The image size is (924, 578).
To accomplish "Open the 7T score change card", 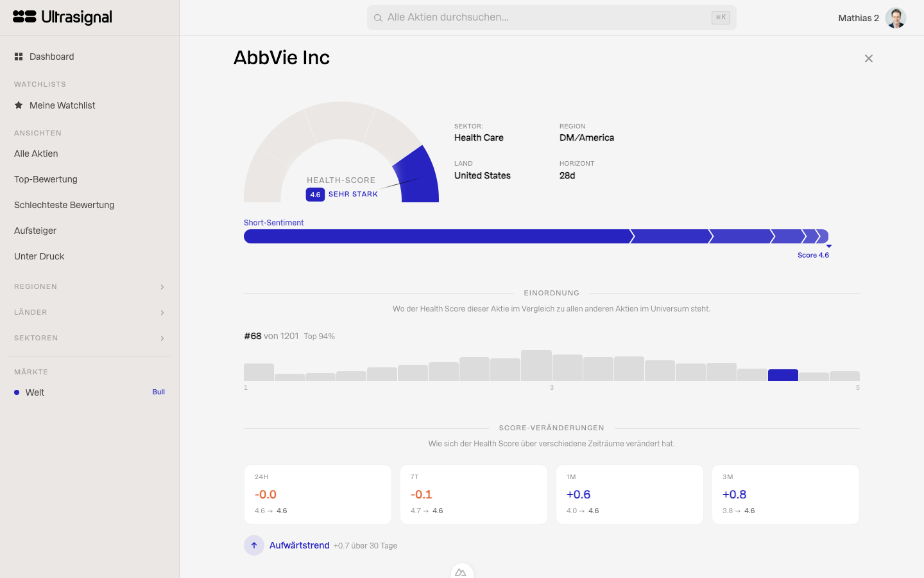I will 474,495.
